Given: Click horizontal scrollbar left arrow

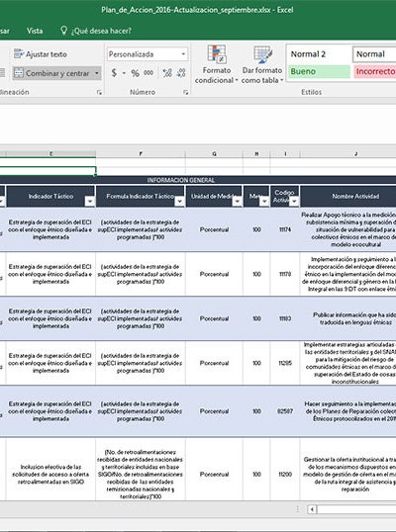Looking at the screenshot, I should click(312, 509).
